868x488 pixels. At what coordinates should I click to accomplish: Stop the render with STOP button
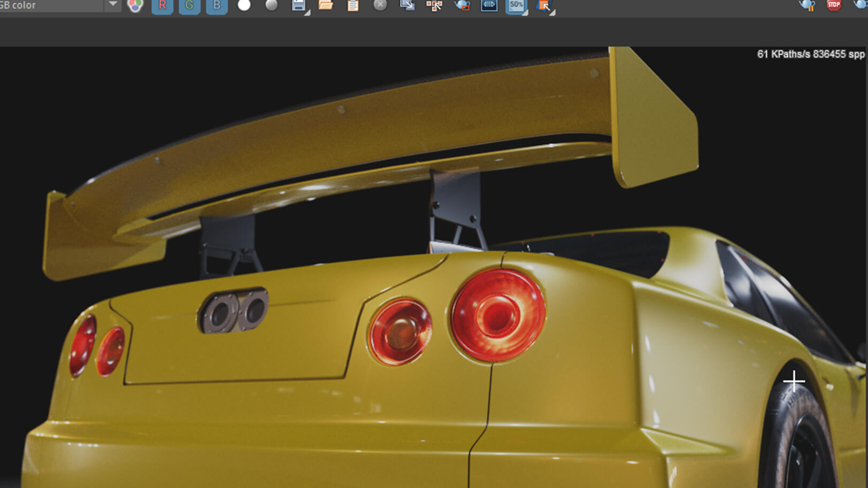834,5
